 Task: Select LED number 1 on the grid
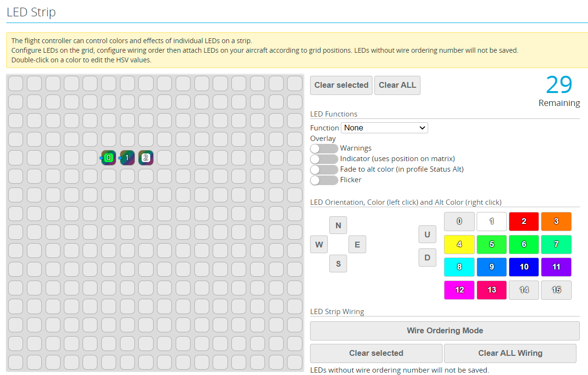127,158
